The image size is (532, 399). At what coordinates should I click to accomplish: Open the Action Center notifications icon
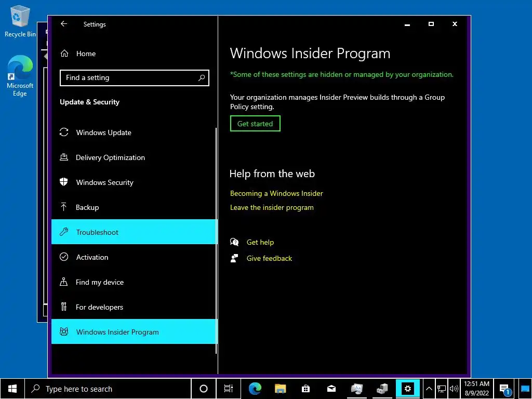pos(505,389)
